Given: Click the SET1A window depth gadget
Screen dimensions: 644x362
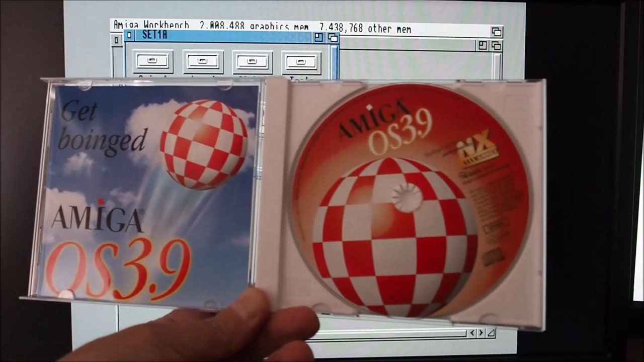Looking at the screenshot, I should pos(332,37).
